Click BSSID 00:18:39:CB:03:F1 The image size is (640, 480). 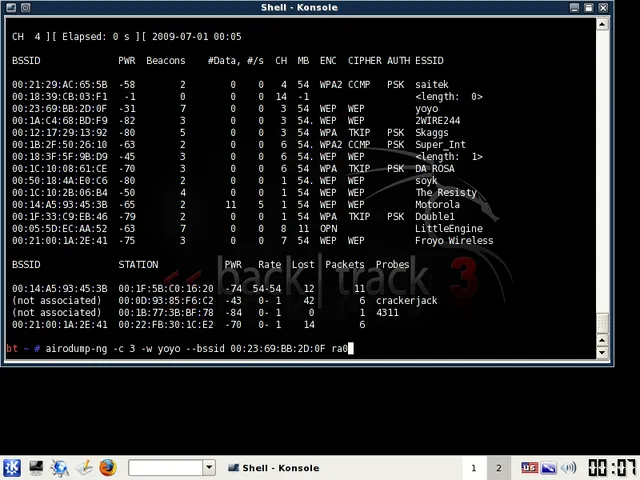60,97
